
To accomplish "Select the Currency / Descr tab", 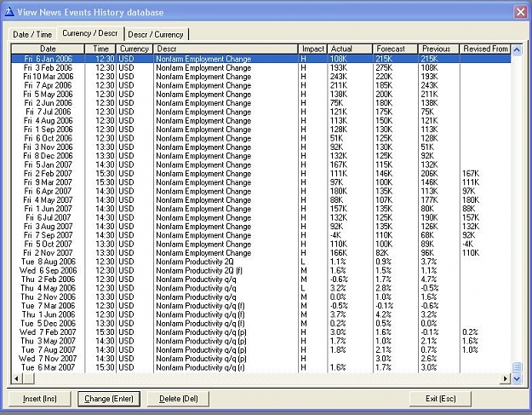I will click(90, 33).
